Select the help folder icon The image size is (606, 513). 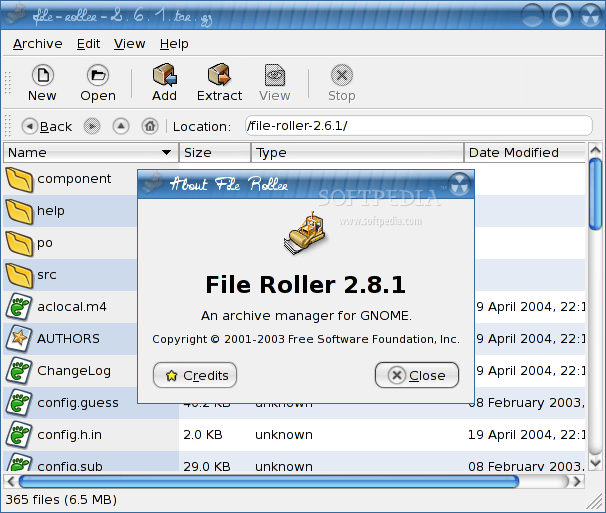pos(19,211)
